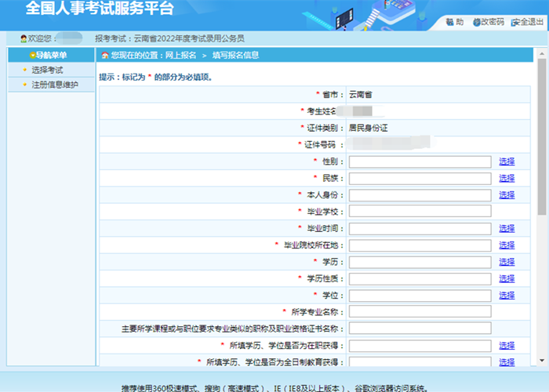Viewport: 549px width, 392px height.
Task: Click the 选择 link for 性别
Action: [x=507, y=162]
